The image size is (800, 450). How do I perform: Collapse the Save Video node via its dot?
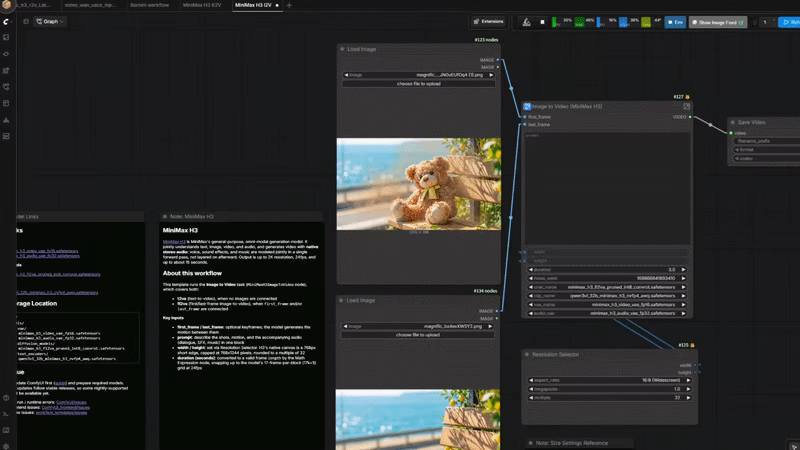(733, 122)
